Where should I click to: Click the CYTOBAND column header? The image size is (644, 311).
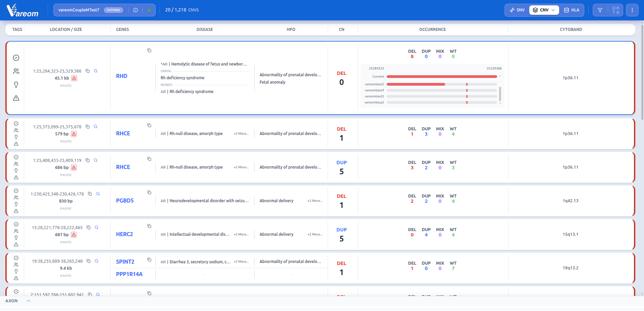[571, 30]
